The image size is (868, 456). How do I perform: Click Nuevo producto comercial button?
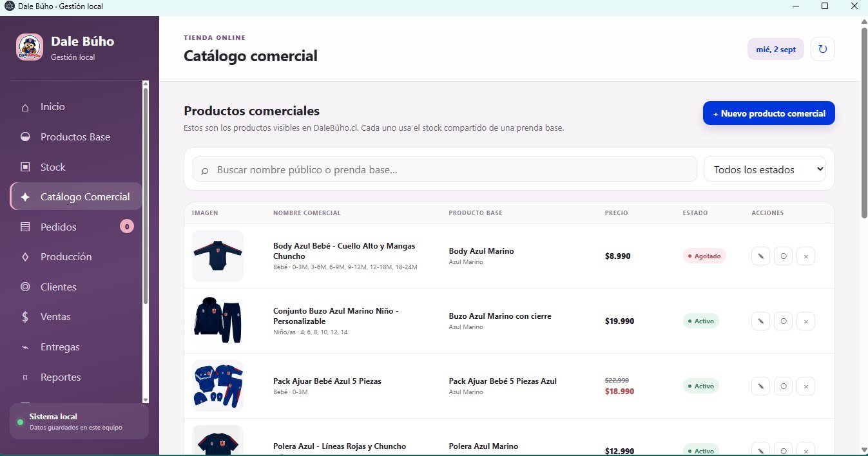[x=769, y=113]
